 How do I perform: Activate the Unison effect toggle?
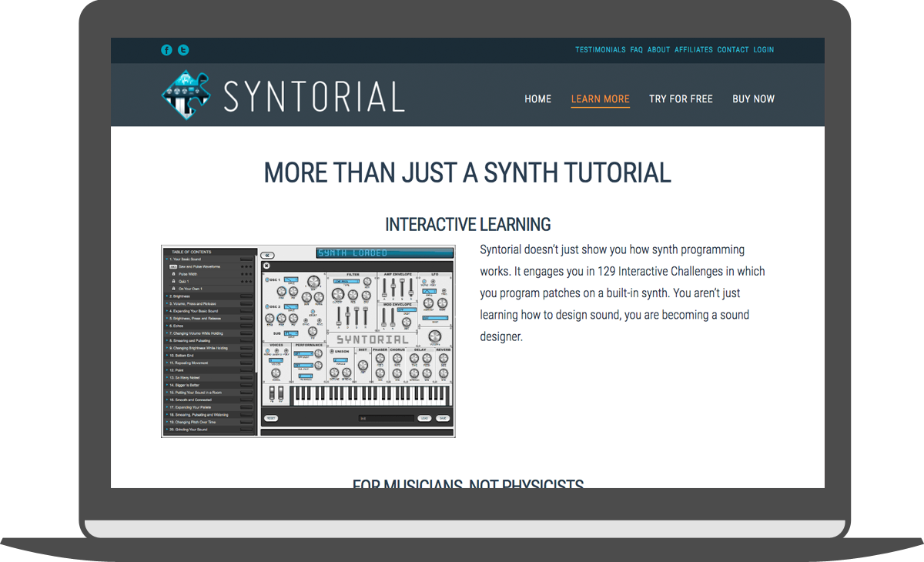coord(332,351)
